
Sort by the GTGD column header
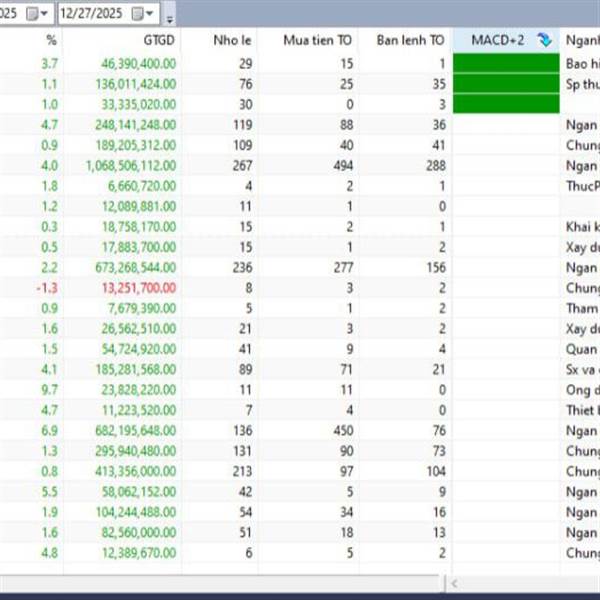click(159, 40)
